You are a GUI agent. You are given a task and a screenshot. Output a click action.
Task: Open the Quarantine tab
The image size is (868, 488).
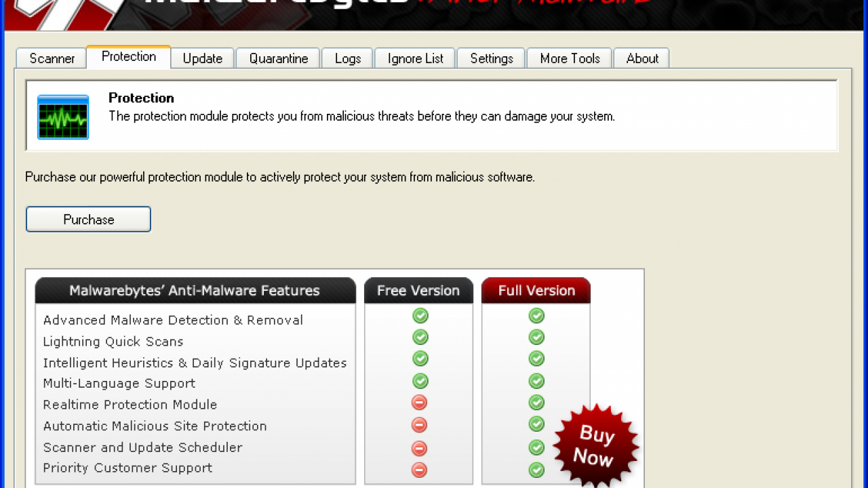click(x=277, y=58)
